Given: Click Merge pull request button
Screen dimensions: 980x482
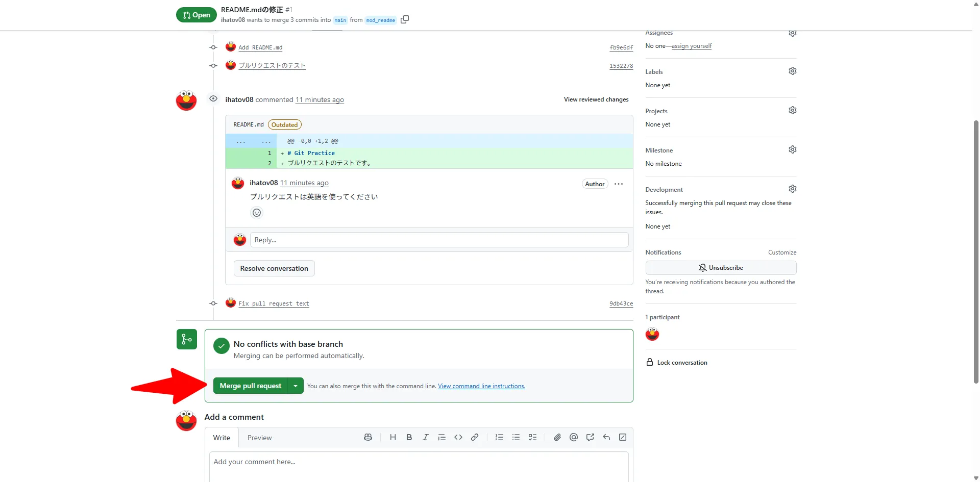Looking at the screenshot, I should 250,386.
